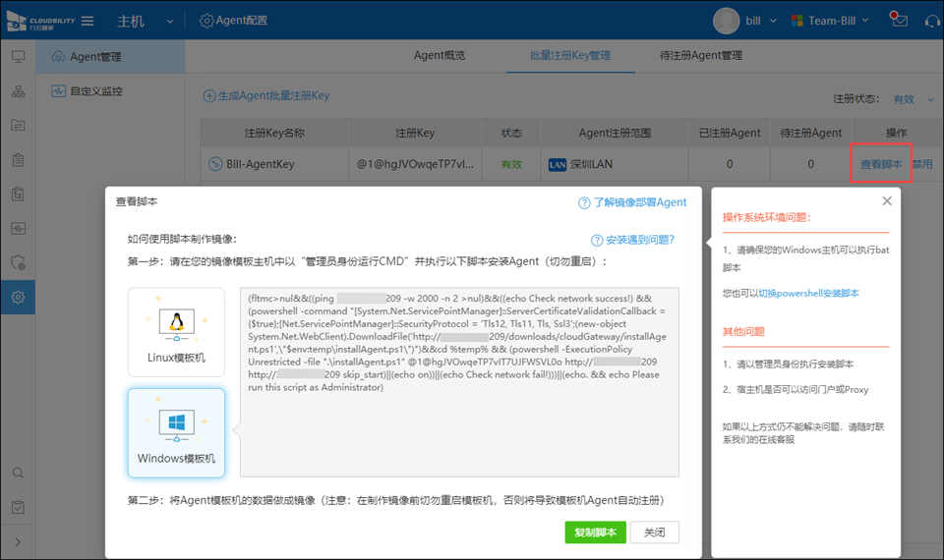Screen dimensions: 944x560
Task: Click the headset support icon
Action: point(930,21)
